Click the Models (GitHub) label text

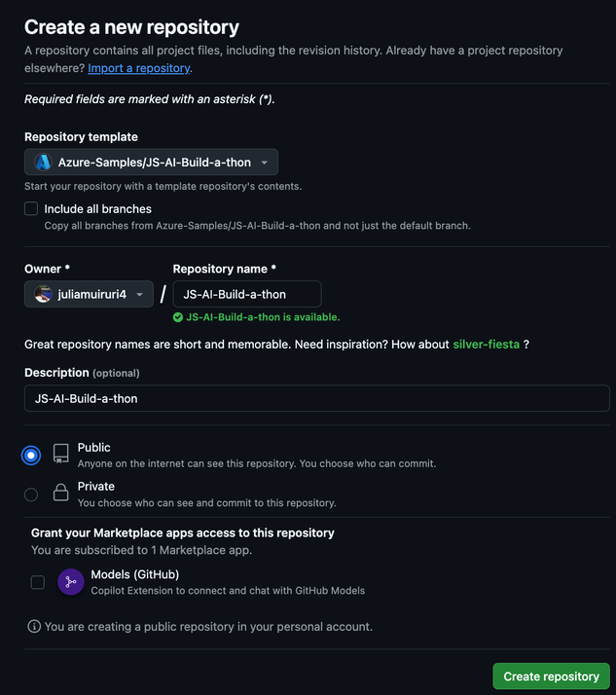tap(135, 574)
